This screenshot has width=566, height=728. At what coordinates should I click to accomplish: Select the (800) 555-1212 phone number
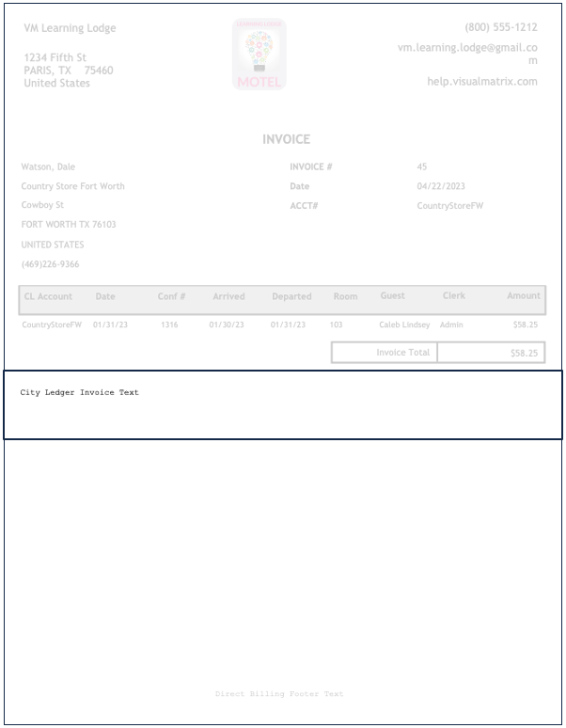(x=500, y=27)
